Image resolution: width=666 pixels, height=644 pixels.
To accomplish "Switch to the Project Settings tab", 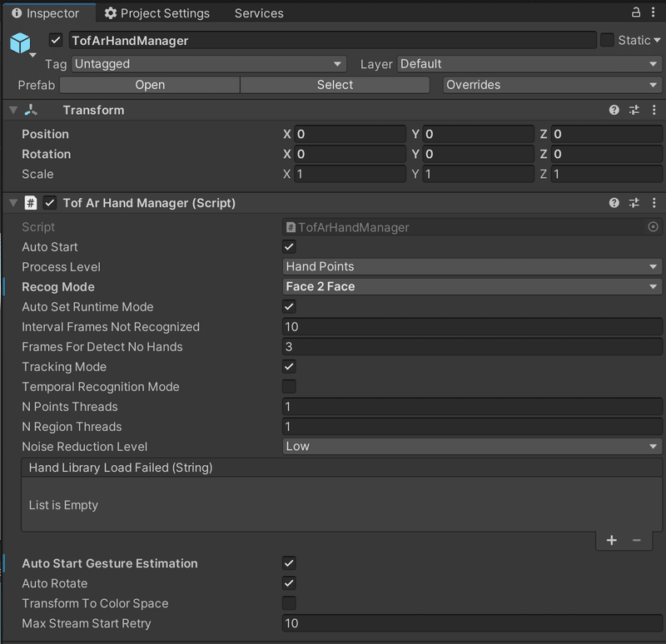I will pos(157,13).
